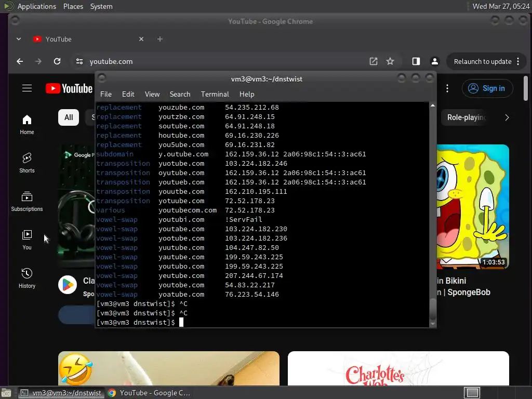Open the Applications menu
The height and width of the screenshot is (399, 532).
(37, 6)
